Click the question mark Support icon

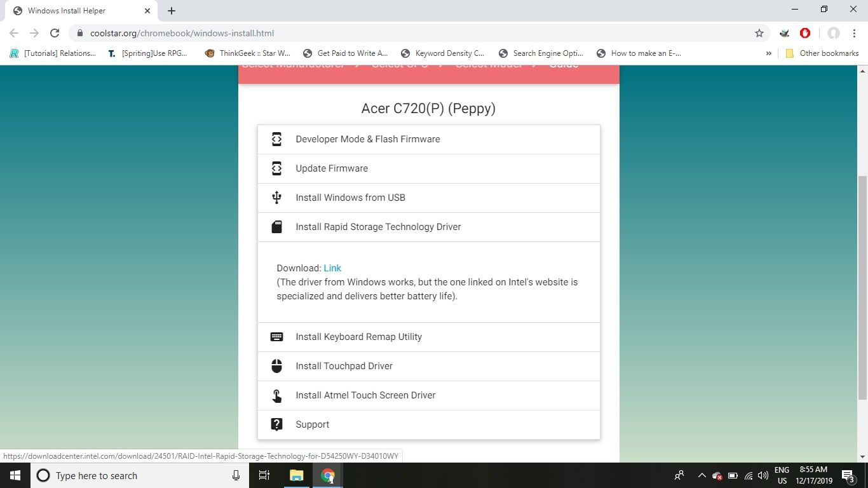tap(276, 424)
